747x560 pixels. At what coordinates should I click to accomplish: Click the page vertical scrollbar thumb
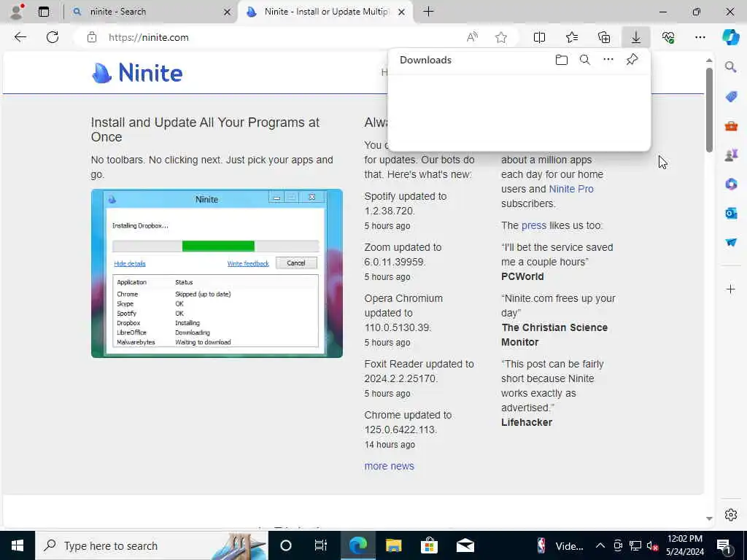[x=709, y=110]
